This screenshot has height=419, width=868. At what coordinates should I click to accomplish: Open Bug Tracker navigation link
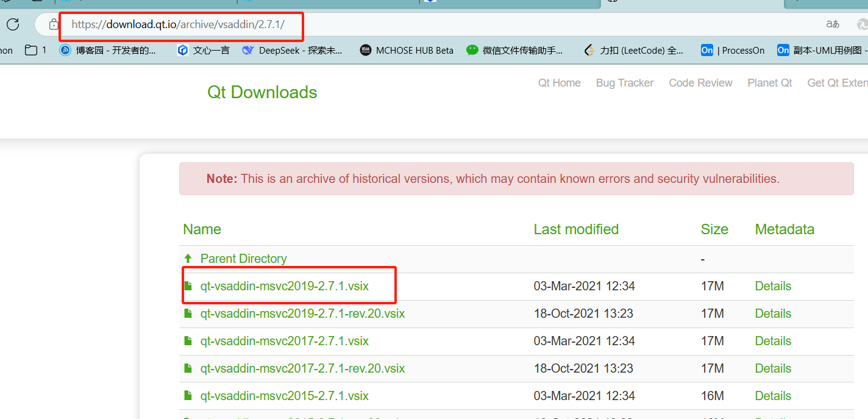tap(625, 83)
